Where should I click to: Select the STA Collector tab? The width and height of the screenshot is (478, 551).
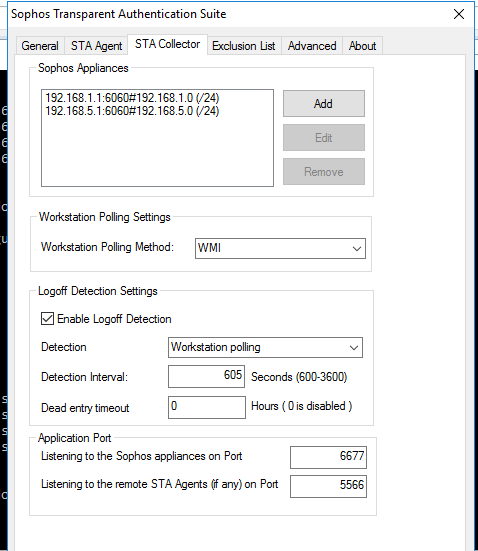pyautogui.click(x=167, y=44)
